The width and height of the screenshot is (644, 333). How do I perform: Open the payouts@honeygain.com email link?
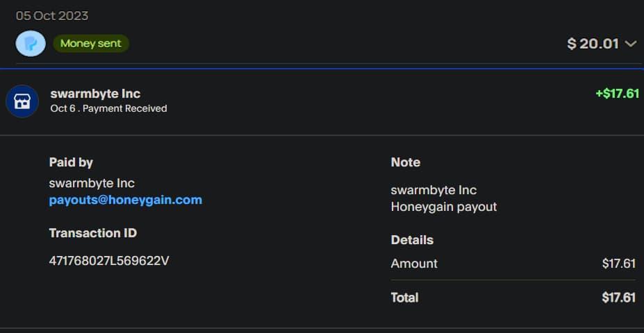[125, 200]
